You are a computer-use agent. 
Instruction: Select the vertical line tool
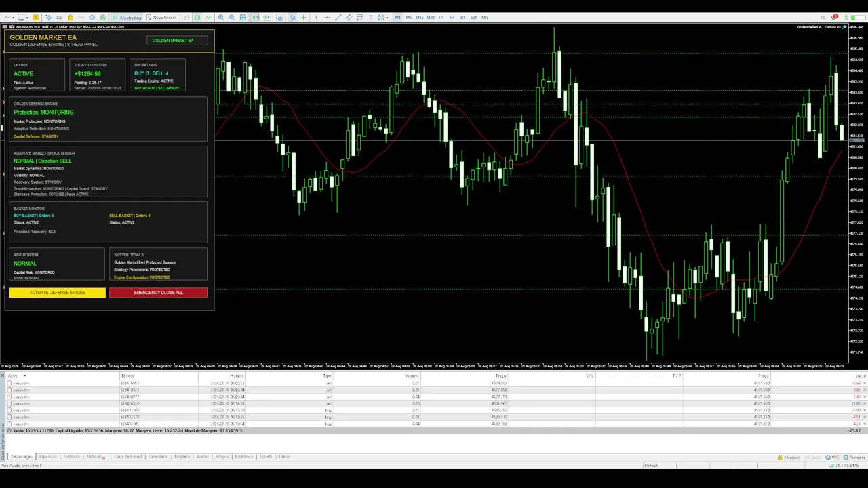point(316,18)
